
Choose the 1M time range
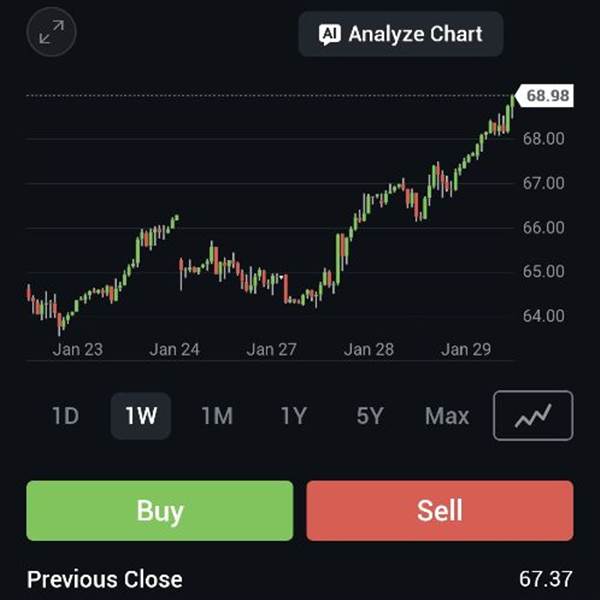point(217,416)
